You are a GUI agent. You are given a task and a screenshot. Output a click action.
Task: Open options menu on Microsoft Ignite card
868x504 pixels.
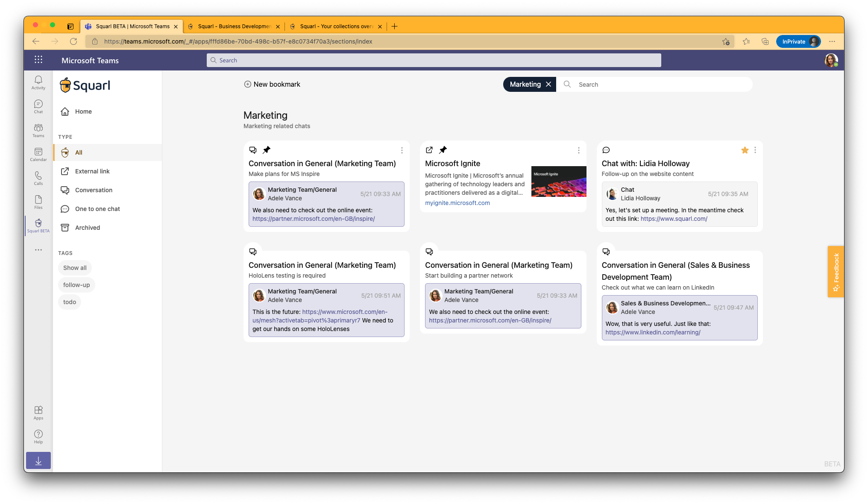coord(578,150)
